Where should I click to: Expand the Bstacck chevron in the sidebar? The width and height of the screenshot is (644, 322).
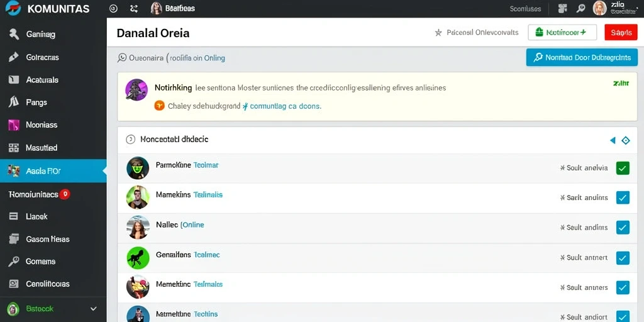click(x=94, y=308)
